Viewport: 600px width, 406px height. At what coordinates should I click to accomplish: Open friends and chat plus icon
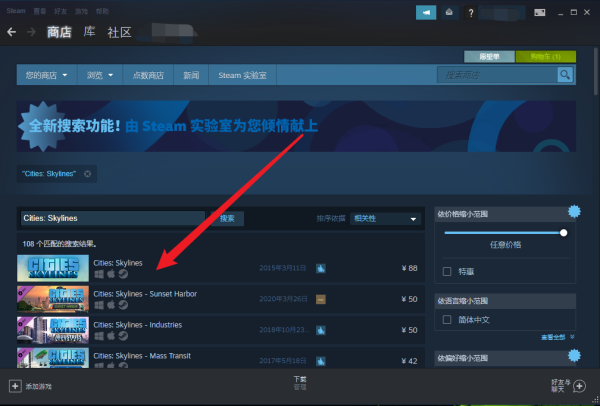tap(579, 386)
